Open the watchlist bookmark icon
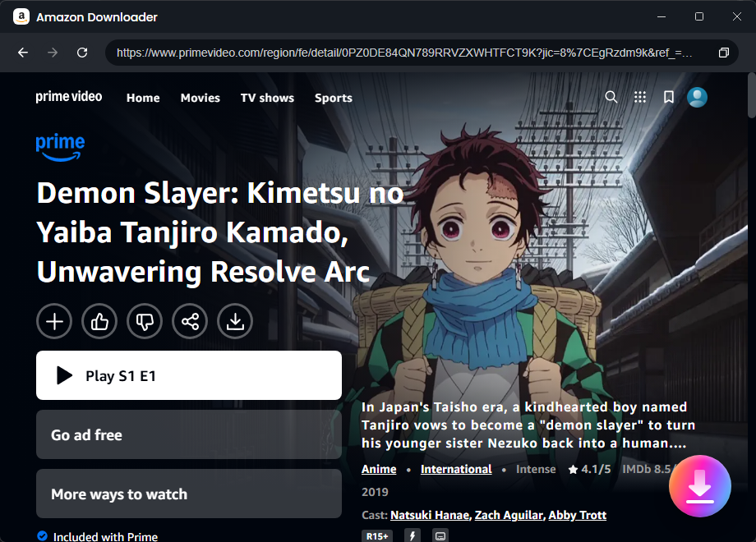Image resolution: width=756 pixels, height=542 pixels. [x=669, y=98]
